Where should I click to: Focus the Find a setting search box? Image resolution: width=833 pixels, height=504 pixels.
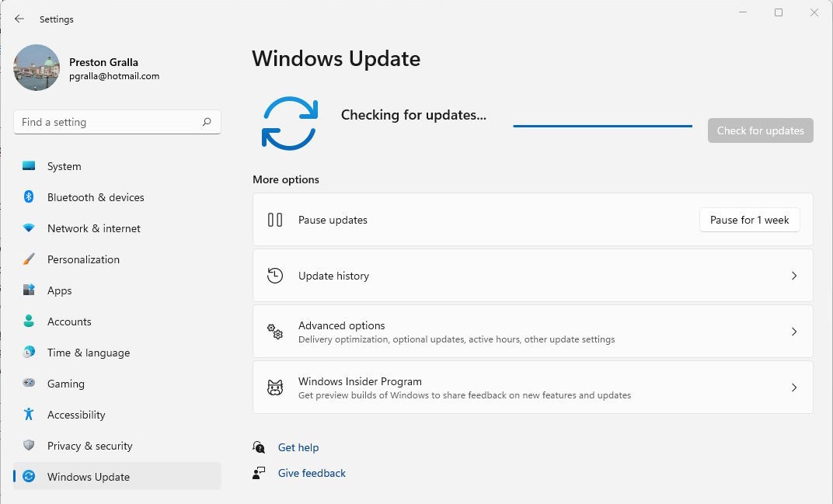click(117, 122)
